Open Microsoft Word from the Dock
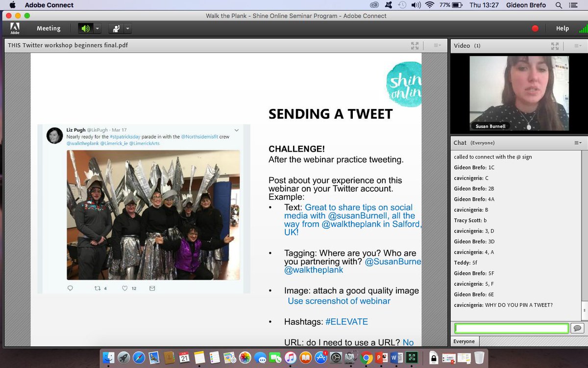Image resolution: width=588 pixels, height=368 pixels. pyautogui.click(x=396, y=357)
